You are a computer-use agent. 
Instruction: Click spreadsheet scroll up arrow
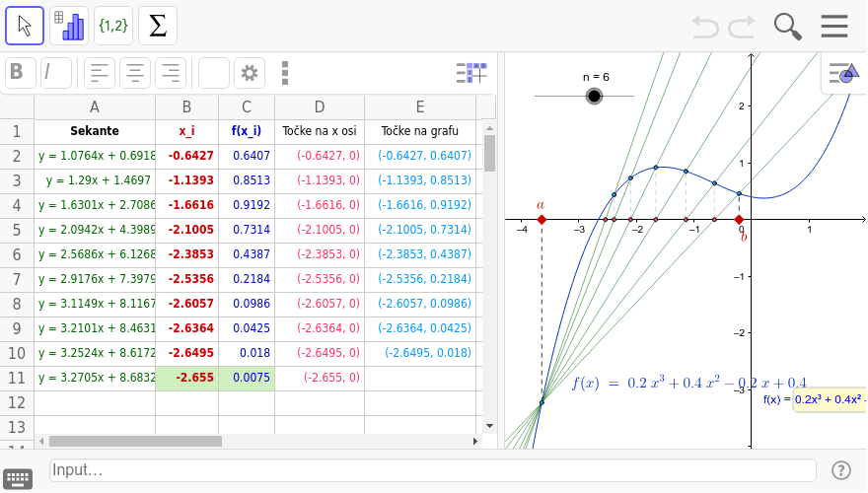(x=489, y=128)
